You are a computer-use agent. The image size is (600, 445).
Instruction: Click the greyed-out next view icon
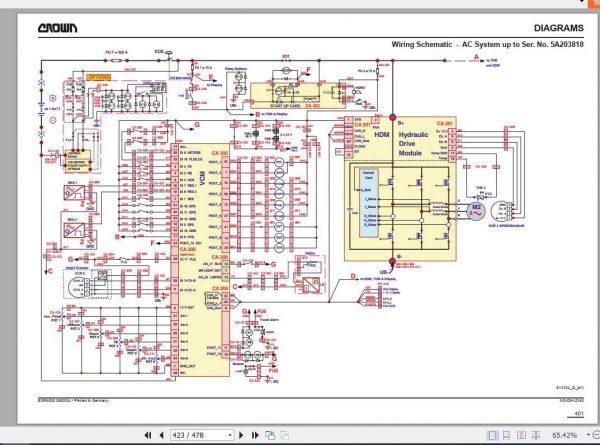click(284, 435)
